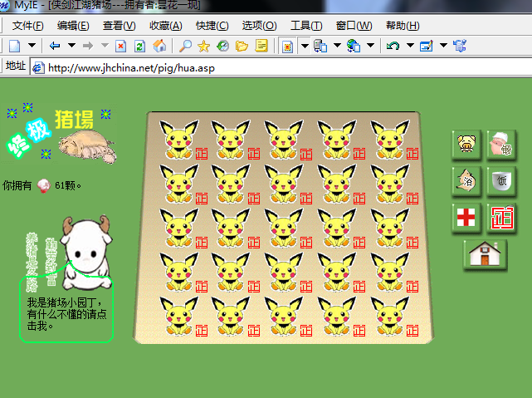Click the address bar URL field
The image size is (532, 398).
click(281, 68)
